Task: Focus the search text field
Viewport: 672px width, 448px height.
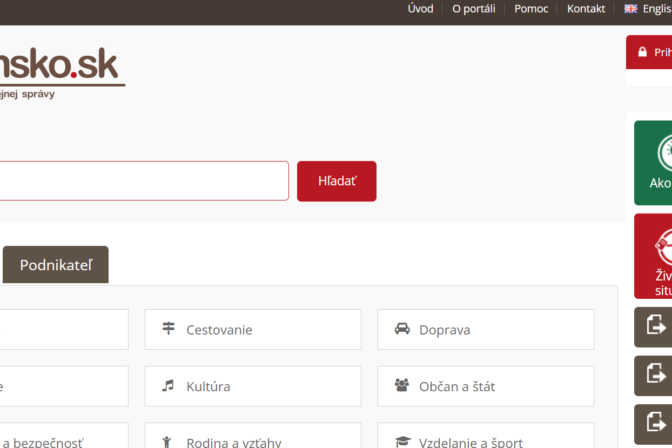Action: [x=140, y=181]
